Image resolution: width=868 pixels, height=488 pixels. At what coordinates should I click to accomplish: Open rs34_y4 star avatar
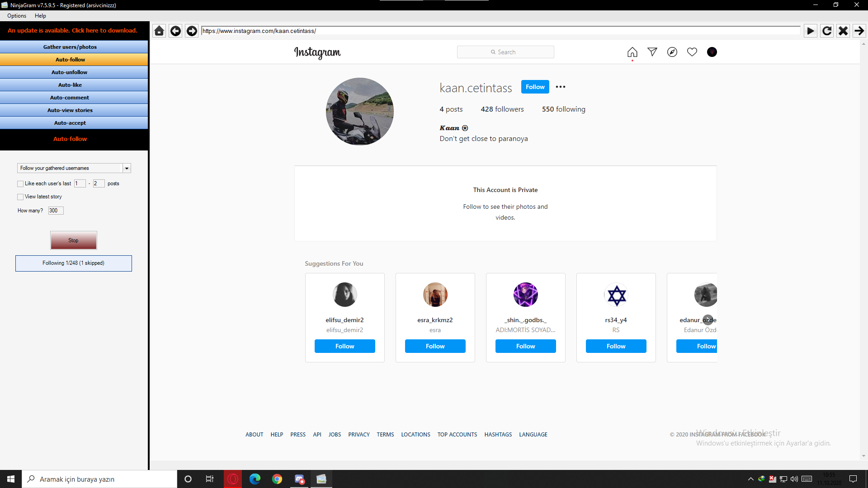click(x=616, y=295)
